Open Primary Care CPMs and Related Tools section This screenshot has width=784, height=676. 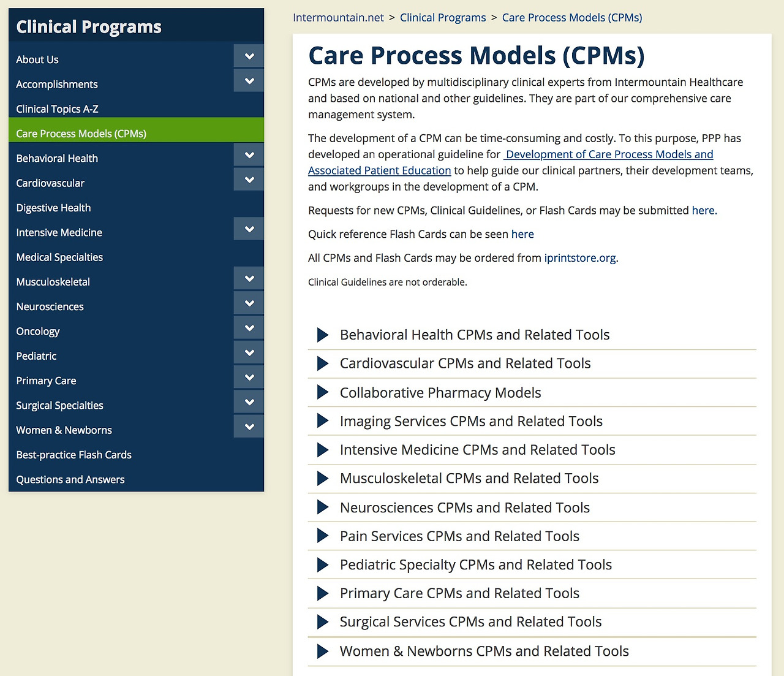pyautogui.click(x=459, y=593)
